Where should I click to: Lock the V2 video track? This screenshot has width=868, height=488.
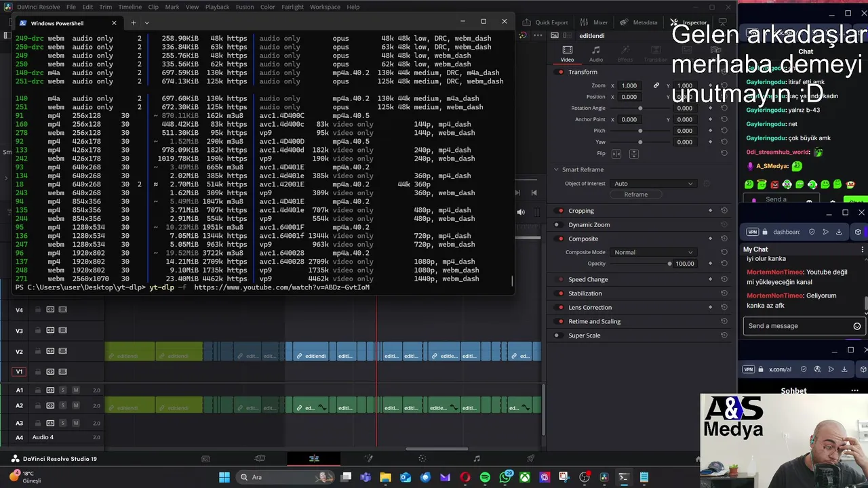[38, 351]
